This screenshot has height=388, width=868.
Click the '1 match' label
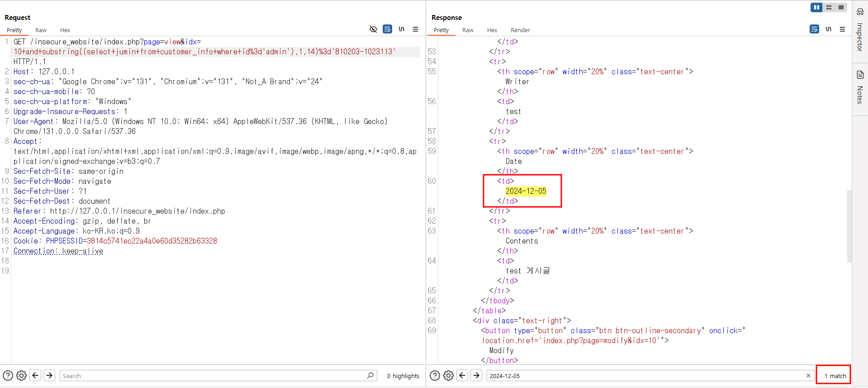(835, 376)
